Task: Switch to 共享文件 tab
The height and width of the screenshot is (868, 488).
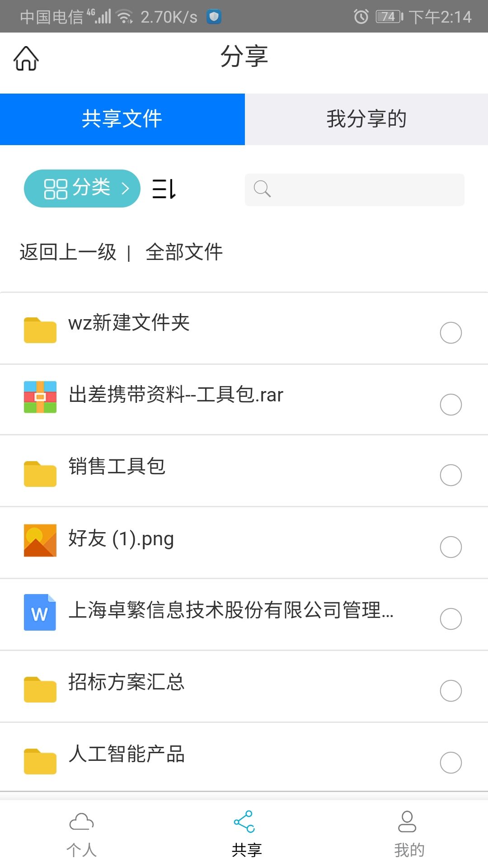Action: click(x=122, y=119)
